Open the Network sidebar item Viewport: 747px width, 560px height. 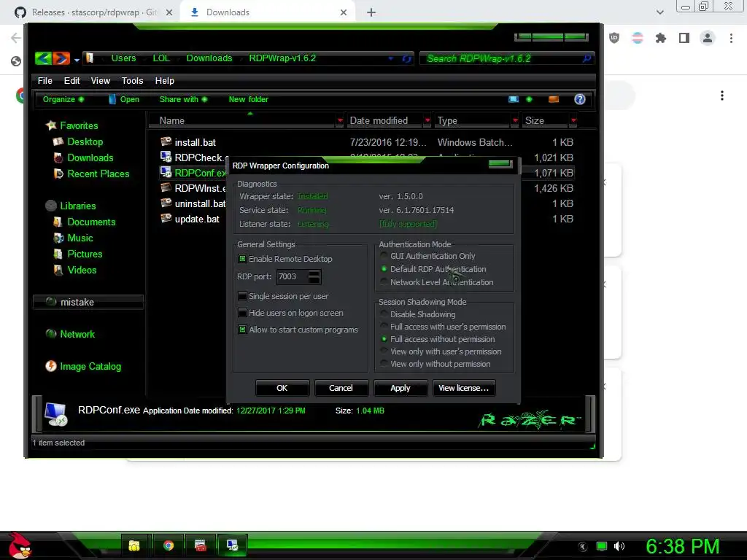point(77,334)
